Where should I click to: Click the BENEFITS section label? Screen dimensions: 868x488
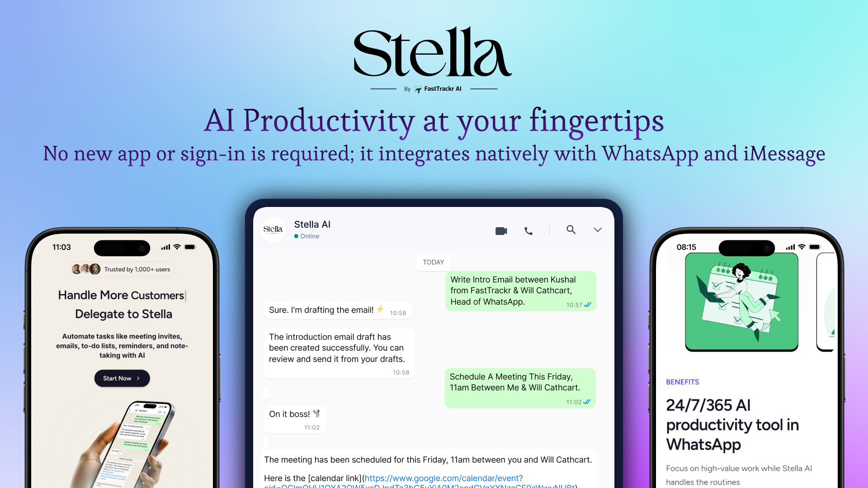pos(683,381)
